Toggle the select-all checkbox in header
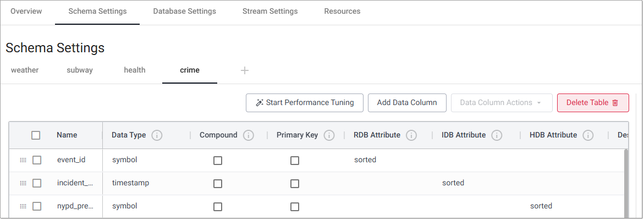Viewport: 644px width, 220px height. point(36,135)
